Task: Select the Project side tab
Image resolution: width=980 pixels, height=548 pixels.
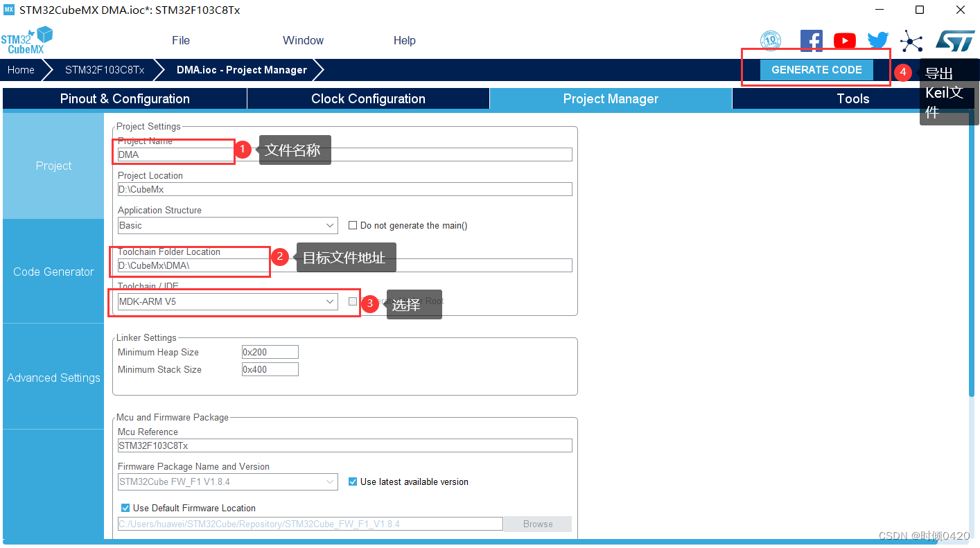Action: [x=53, y=166]
